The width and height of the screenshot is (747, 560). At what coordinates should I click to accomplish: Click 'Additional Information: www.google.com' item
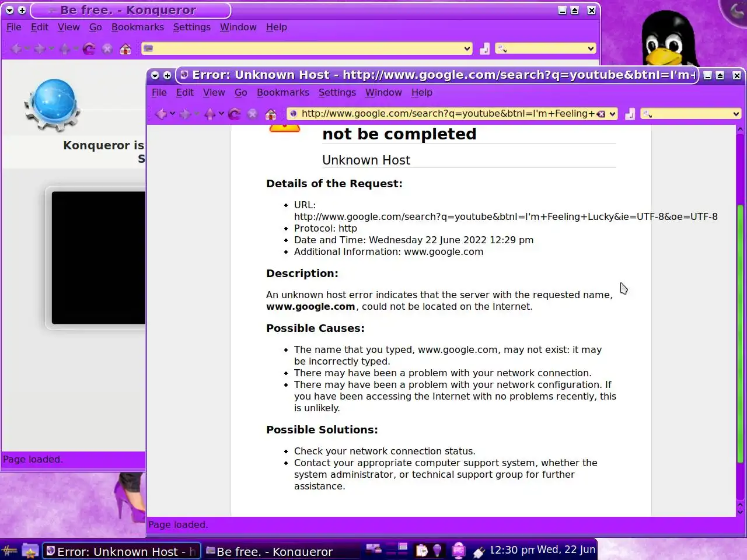click(389, 251)
